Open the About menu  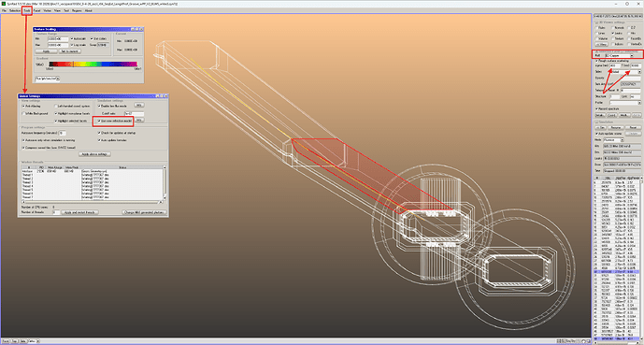(88, 10)
